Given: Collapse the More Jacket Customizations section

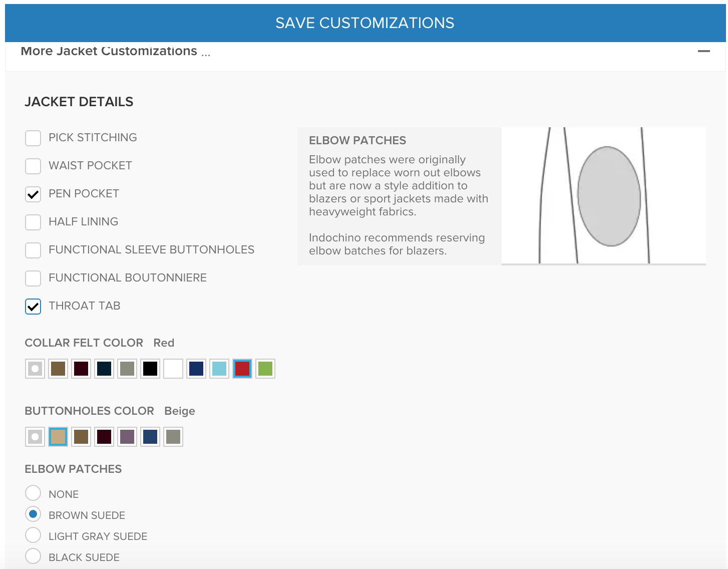Looking at the screenshot, I should click(703, 51).
